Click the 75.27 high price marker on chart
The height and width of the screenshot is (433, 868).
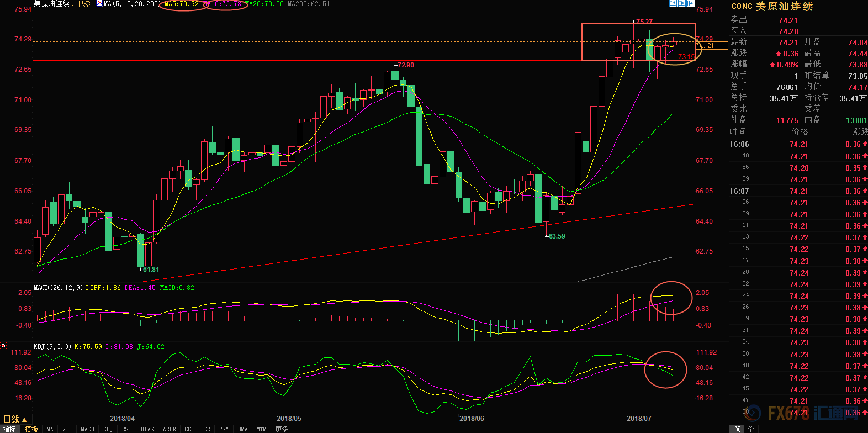(644, 22)
